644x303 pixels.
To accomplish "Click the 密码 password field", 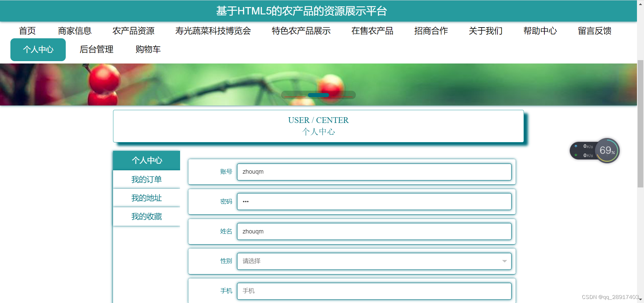I will pos(374,202).
